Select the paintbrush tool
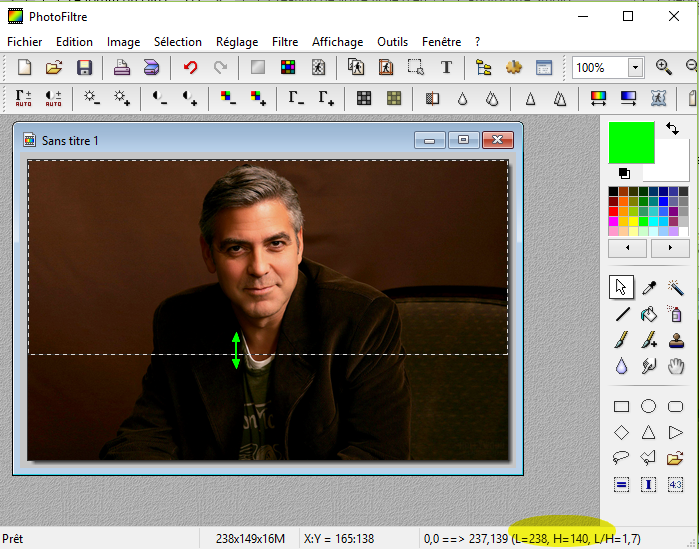 (621, 340)
